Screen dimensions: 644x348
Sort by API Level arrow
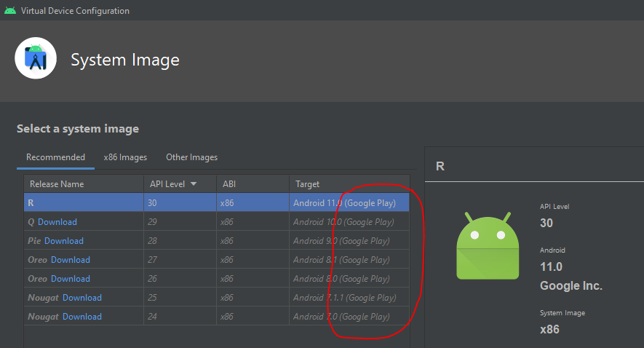point(194,183)
